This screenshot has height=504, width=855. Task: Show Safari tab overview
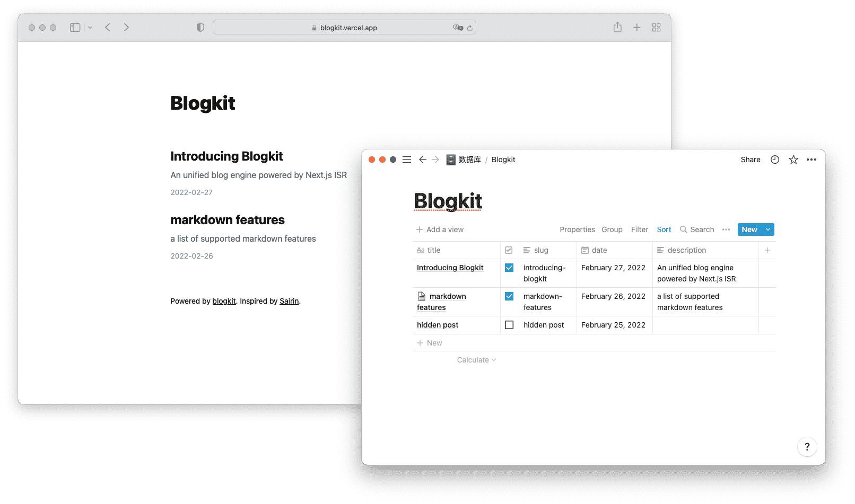coord(656,28)
